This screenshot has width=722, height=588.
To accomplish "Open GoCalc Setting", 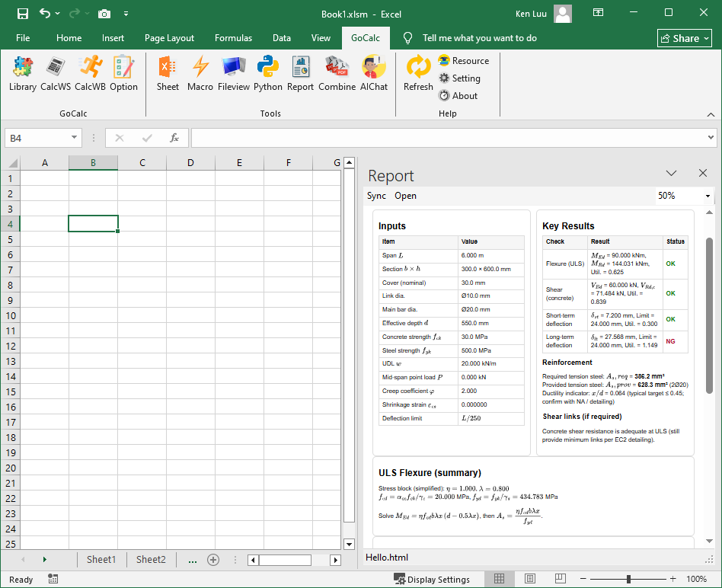I will [x=459, y=78].
